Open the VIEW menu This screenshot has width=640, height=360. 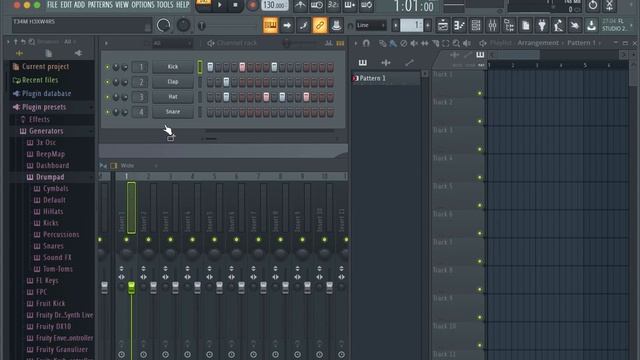click(x=122, y=4)
